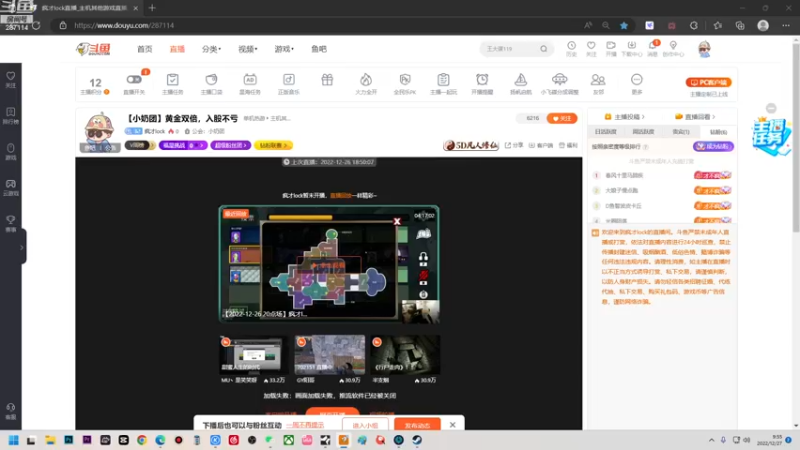This screenshot has width=800, height=450.
Task: Open the 下载 download icon in header
Action: point(632,48)
